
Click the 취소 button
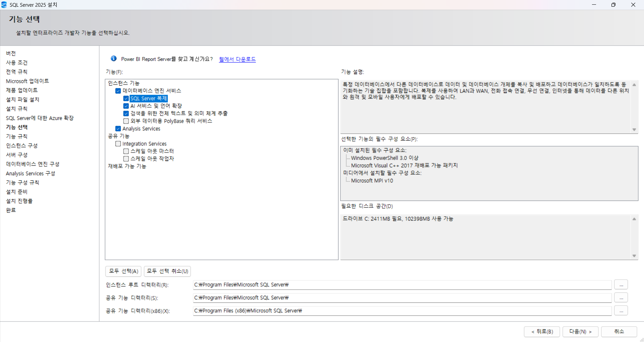(x=619, y=332)
